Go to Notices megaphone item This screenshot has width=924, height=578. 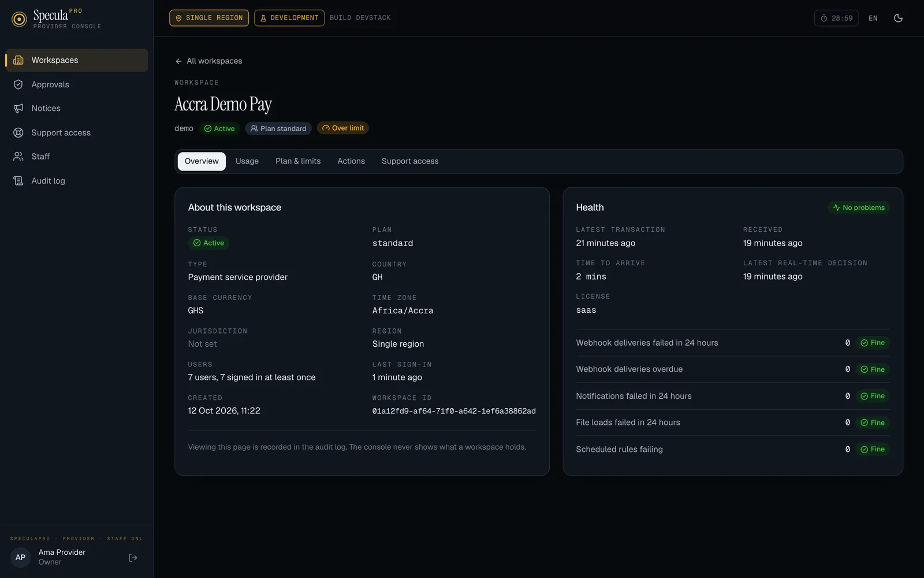point(77,108)
